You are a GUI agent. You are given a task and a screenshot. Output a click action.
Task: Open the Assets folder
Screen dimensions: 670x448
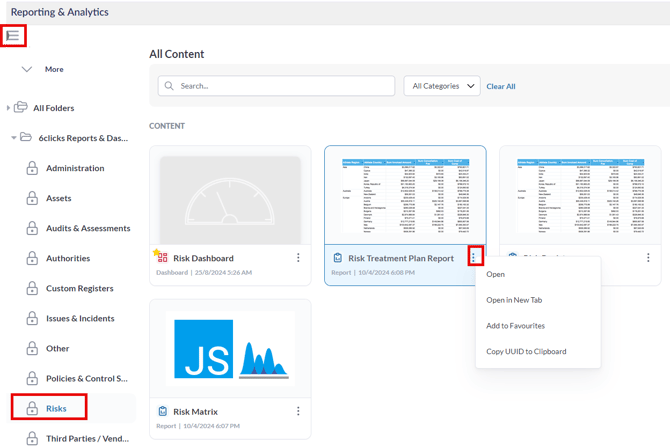(59, 198)
